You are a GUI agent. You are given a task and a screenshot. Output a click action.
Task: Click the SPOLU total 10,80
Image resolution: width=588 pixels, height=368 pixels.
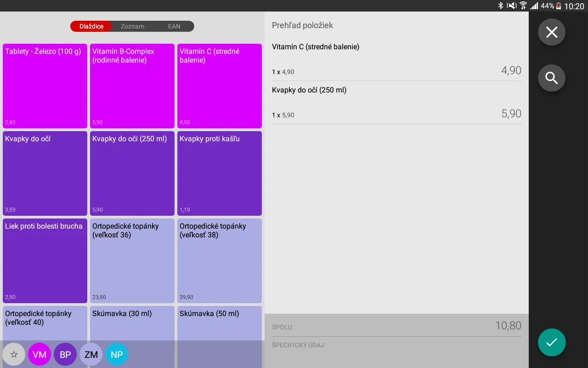tap(508, 326)
